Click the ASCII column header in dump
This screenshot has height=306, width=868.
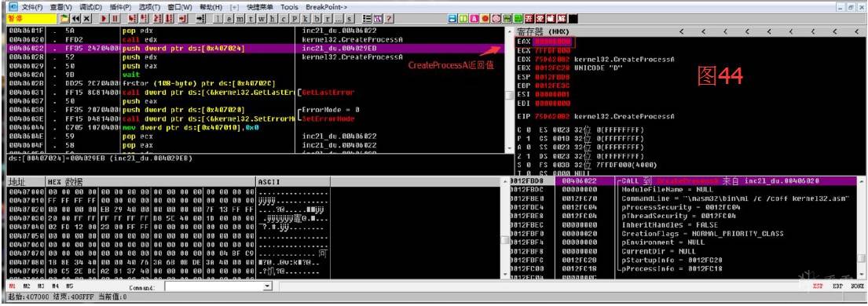coord(293,182)
